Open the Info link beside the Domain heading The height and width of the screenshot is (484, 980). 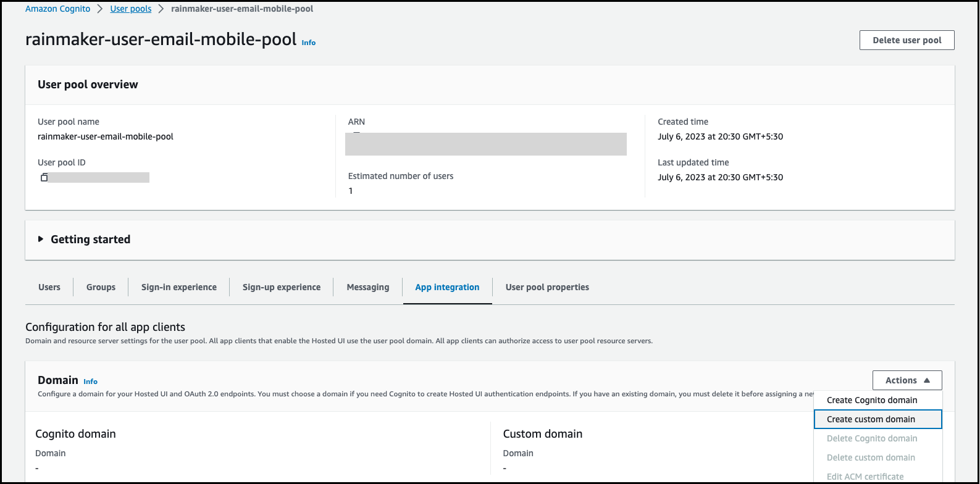(x=91, y=382)
